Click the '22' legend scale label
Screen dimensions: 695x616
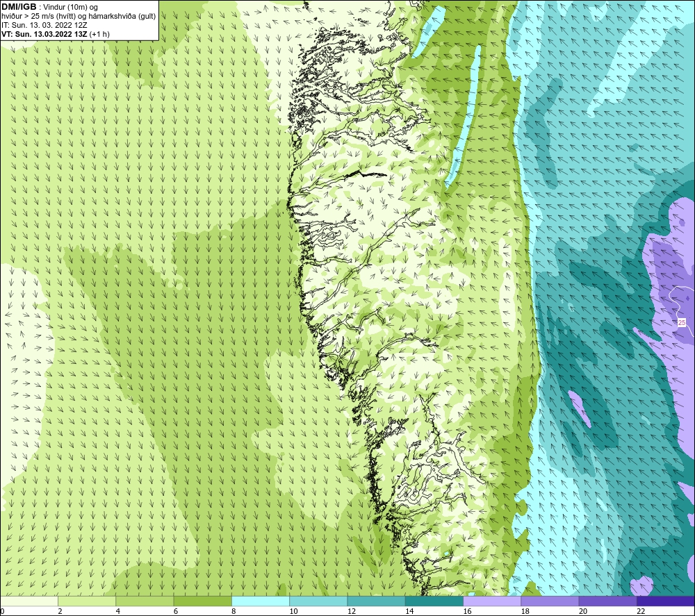[641, 611]
